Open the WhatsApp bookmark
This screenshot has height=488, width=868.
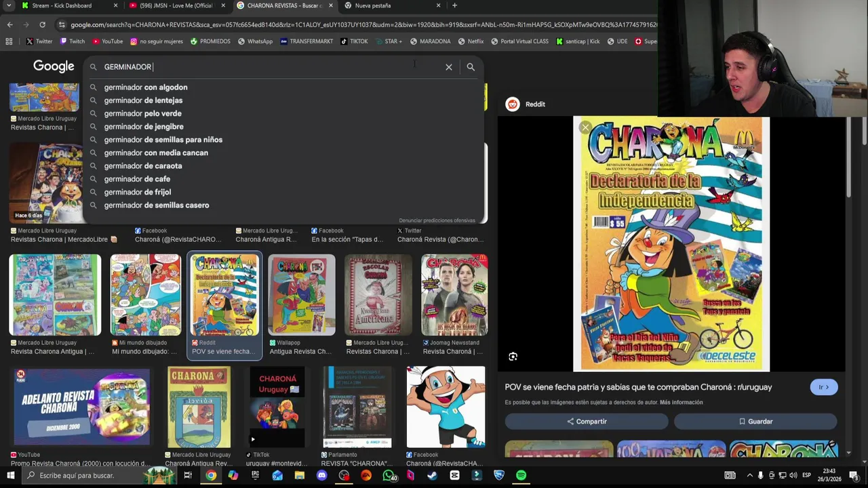pyautogui.click(x=255, y=41)
